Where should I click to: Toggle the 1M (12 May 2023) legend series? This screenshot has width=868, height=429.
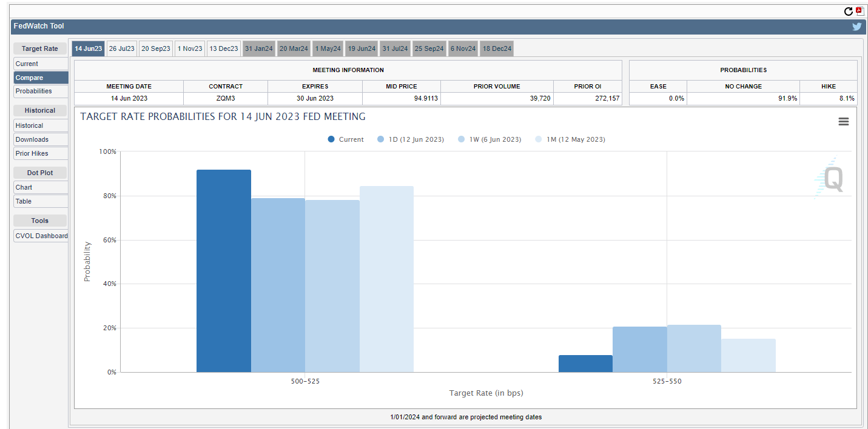coord(570,139)
